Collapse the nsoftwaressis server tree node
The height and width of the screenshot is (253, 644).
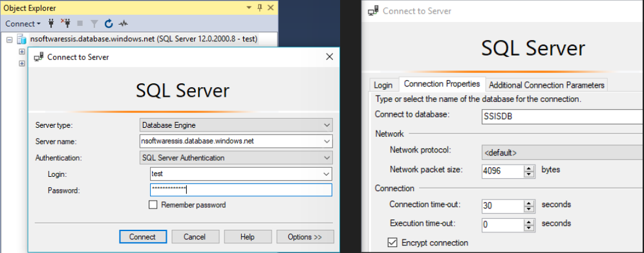tap(10, 39)
